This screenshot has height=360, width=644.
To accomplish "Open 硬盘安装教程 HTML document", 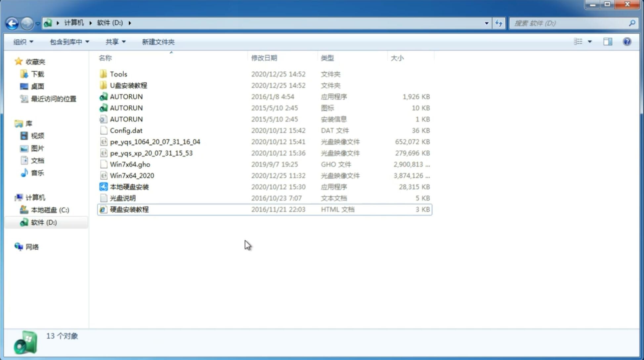I will click(x=129, y=209).
